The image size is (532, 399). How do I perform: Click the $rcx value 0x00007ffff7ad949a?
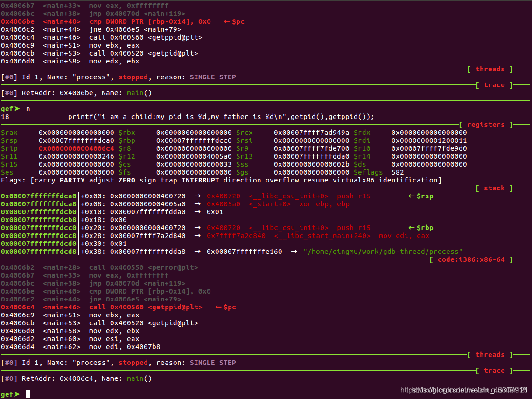(x=311, y=133)
